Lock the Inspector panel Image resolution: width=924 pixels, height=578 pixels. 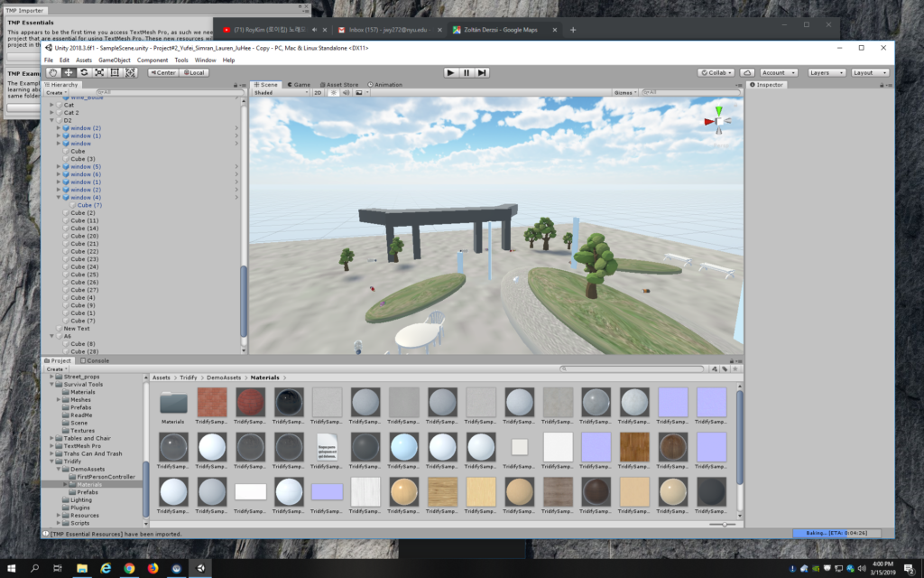pyautogui.click(x=882, y=85)
